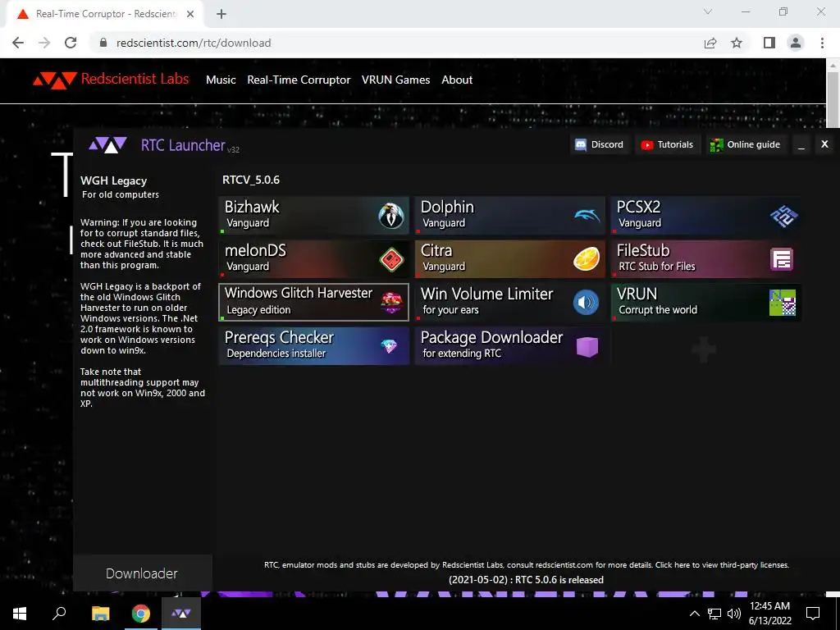Open File Explorer from the taskbar
Viewport: 840px width, 630px height.
(x=100, y=614)
